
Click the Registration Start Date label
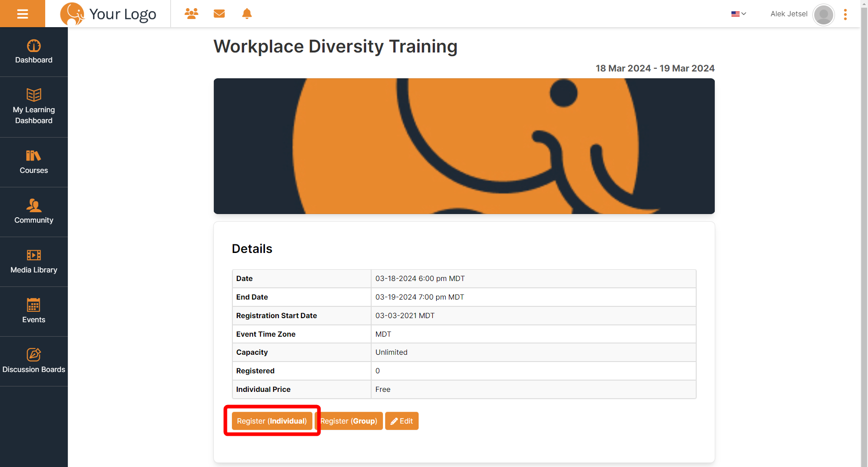click(276, 315)
